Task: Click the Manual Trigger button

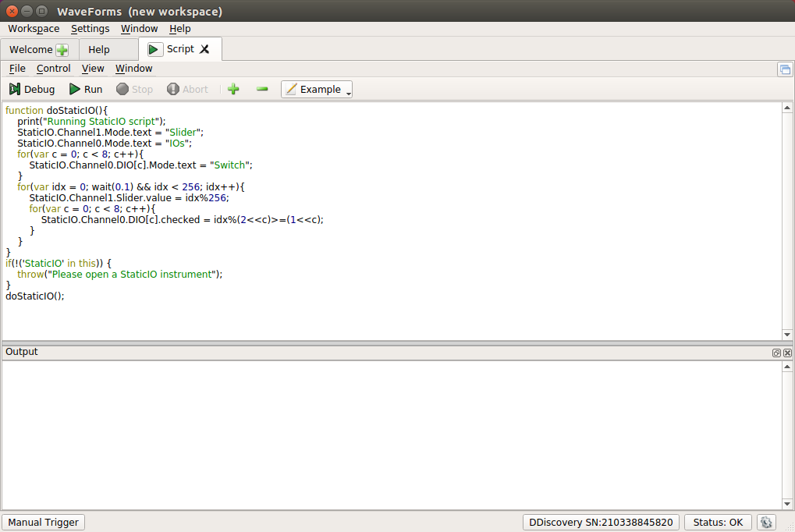Action: [x=43, y=523]
